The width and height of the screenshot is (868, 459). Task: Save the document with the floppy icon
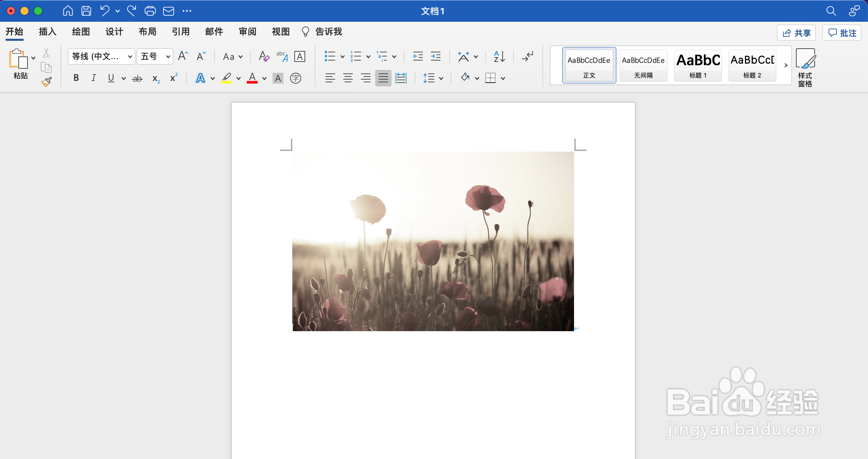[x=86, y=11]
